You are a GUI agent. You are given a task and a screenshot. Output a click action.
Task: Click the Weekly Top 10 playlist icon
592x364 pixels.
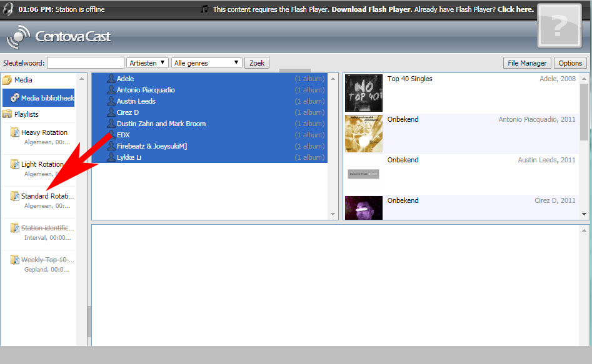click(15, 260)
